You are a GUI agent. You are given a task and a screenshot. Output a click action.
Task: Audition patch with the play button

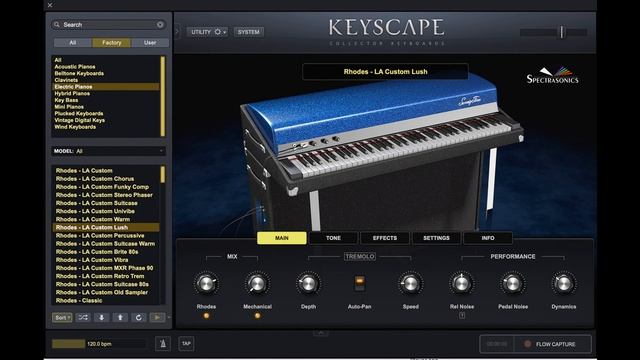click(157, 317)
